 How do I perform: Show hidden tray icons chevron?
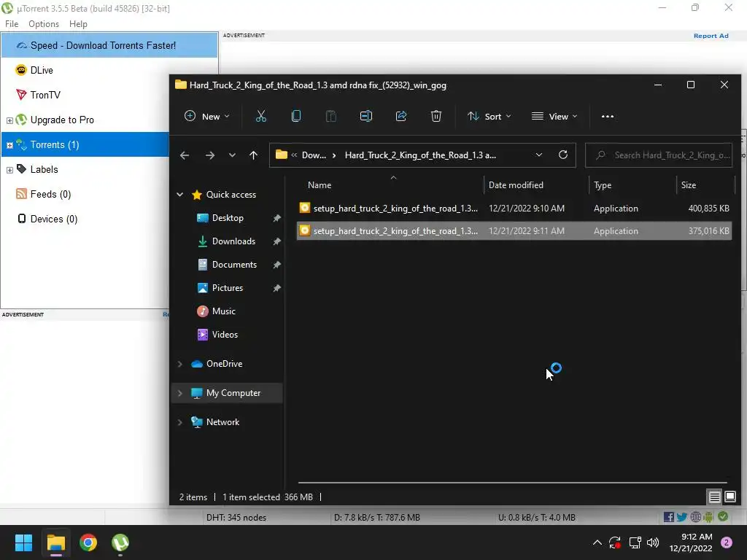(597, 542)
